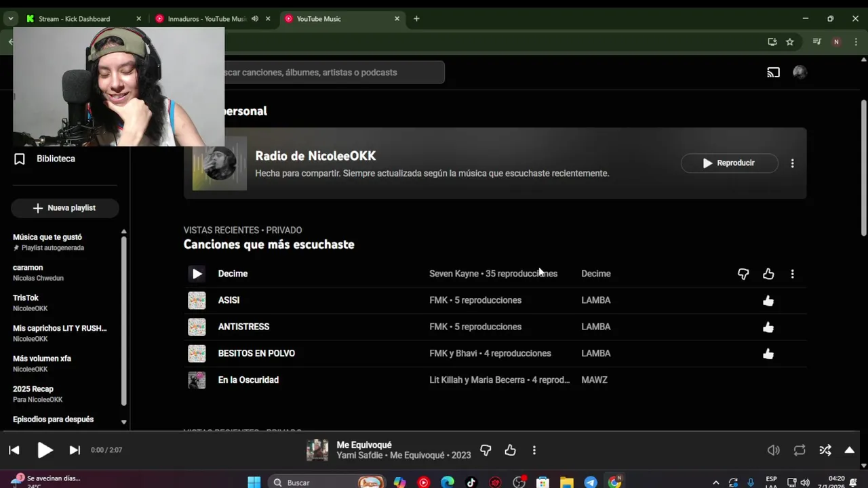Open Chrome three-dot menu

pyautogui.click(x=856, y=42)
